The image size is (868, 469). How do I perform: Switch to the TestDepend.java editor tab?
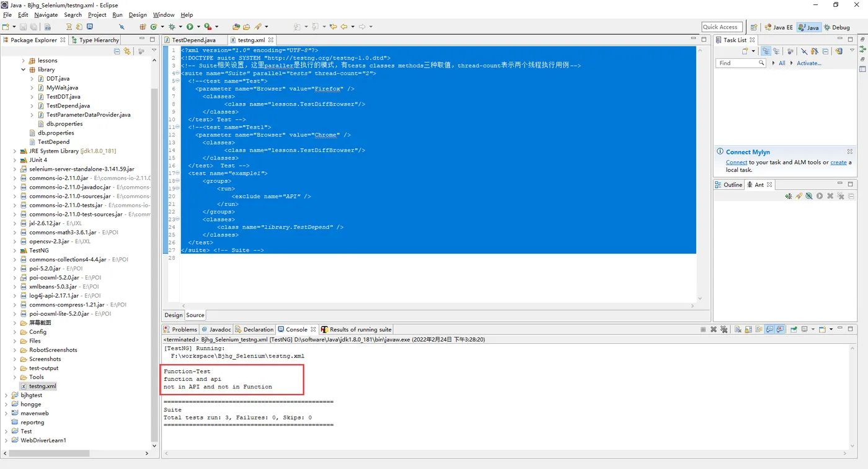(193, 40)
